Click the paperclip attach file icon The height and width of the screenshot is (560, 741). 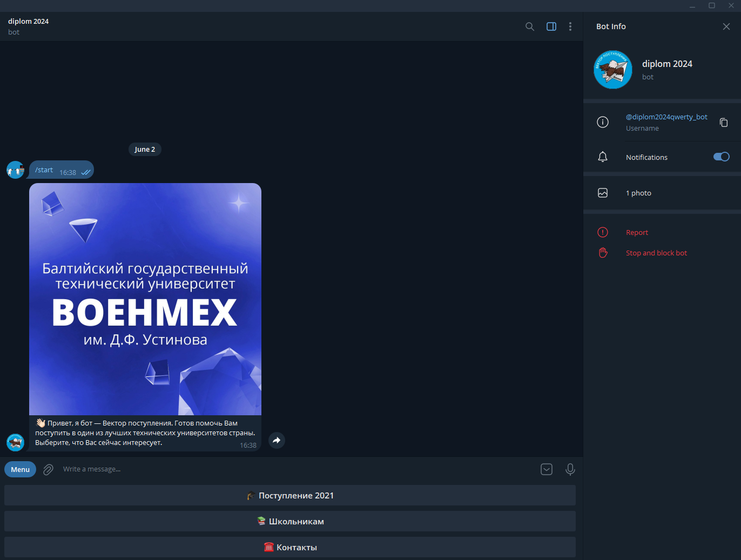click(x=48, y=469)
